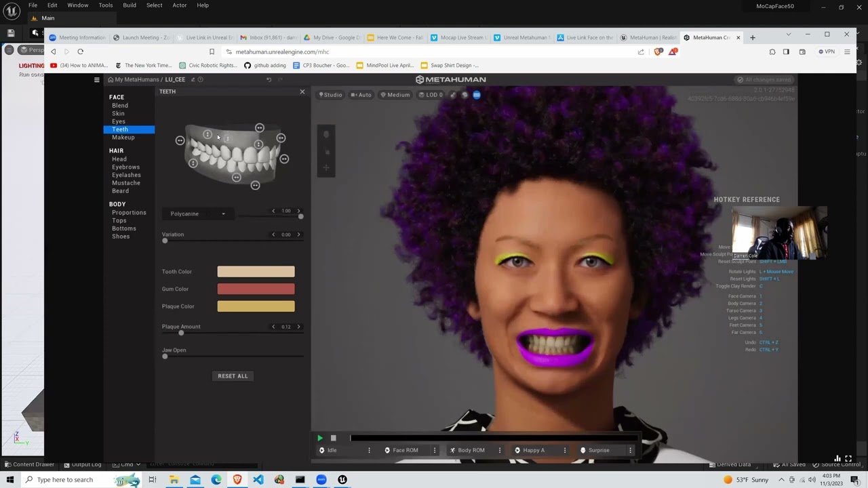Viewport: 868px width, 488px height.
Task: Open the Eyes face section
Action: tap(119, 121)
